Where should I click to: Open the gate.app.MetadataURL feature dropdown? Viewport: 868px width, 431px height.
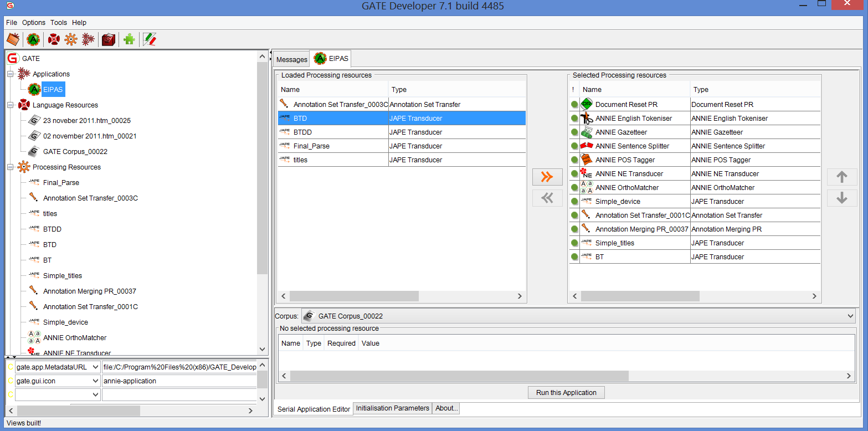click(x=95, y=367)
